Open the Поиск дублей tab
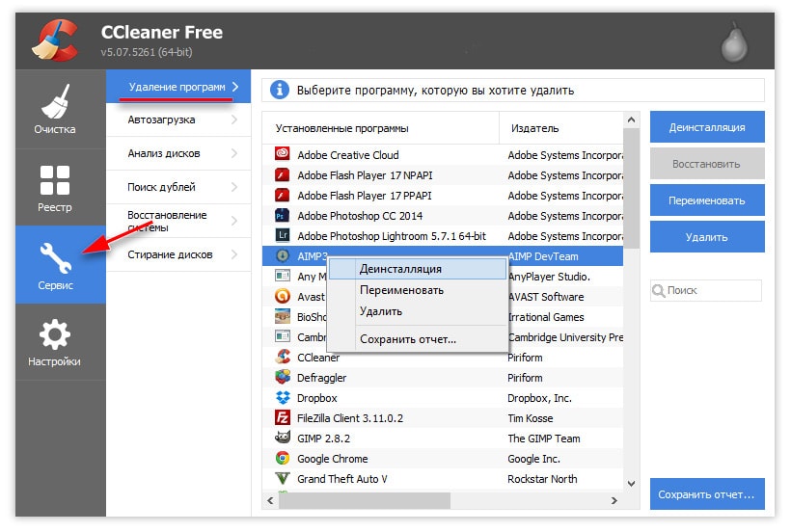This screenshot has height=532, width=791. click(178, 187)
